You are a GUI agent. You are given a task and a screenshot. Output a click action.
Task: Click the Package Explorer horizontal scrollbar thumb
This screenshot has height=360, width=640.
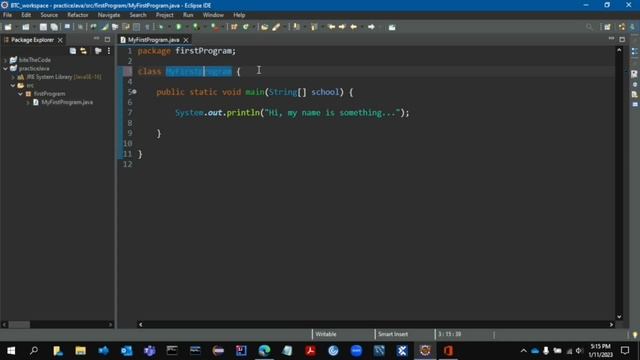click(20, 324)
